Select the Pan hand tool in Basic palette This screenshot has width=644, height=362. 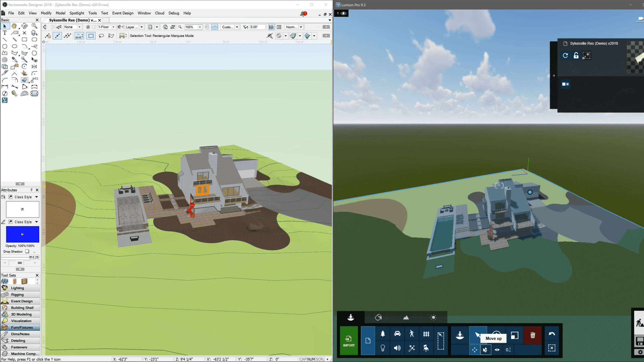14,26
